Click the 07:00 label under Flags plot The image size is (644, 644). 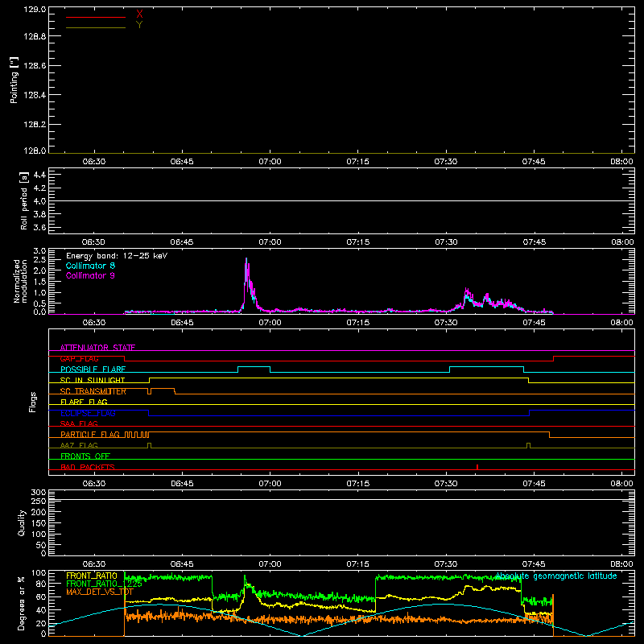270,484
